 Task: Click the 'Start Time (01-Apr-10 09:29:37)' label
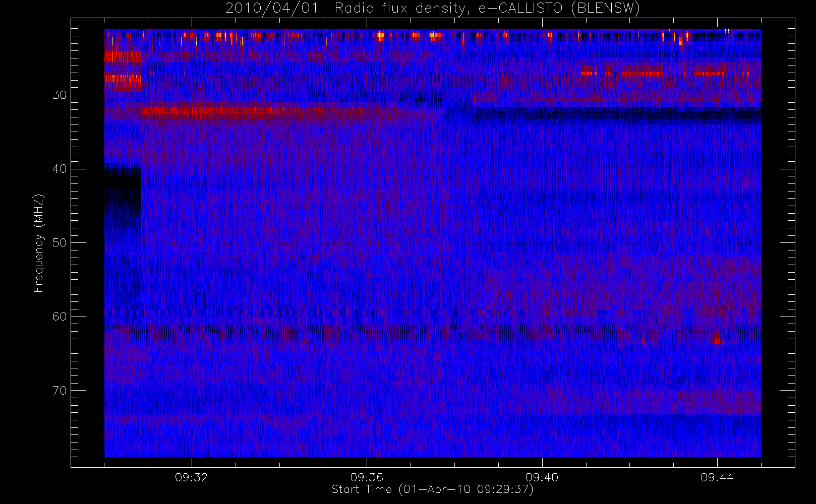pyautogui.click(x=432, y=489)
